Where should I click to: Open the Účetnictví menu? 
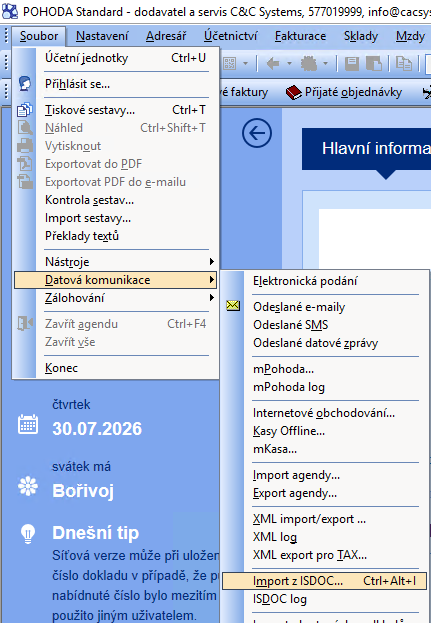coord(230,36)
